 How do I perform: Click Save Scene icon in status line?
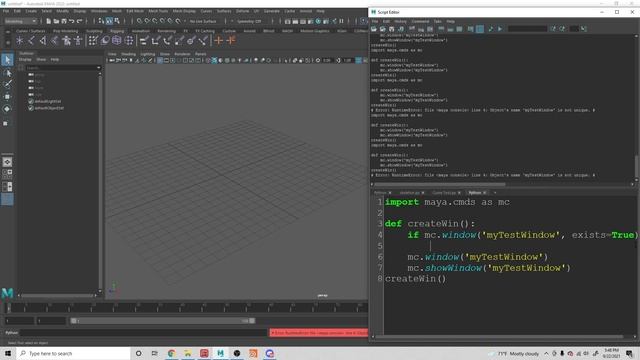tap(64, 21)
